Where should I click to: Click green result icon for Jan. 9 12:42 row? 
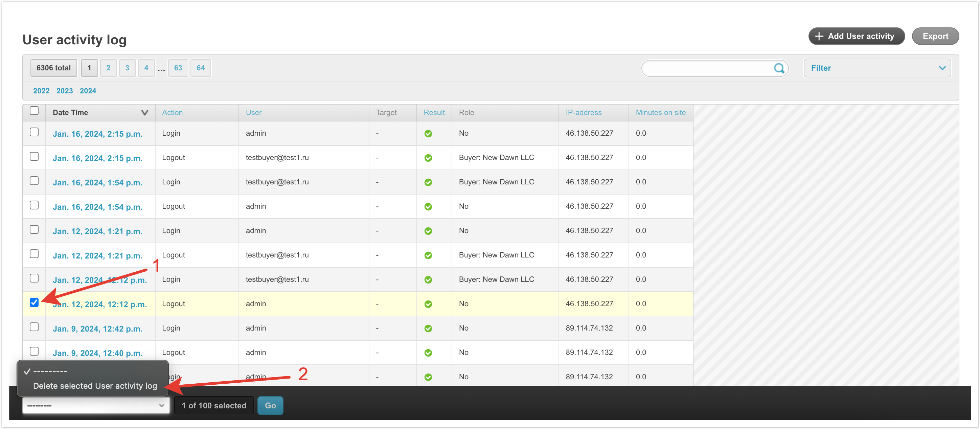click(x=428, y=328)
